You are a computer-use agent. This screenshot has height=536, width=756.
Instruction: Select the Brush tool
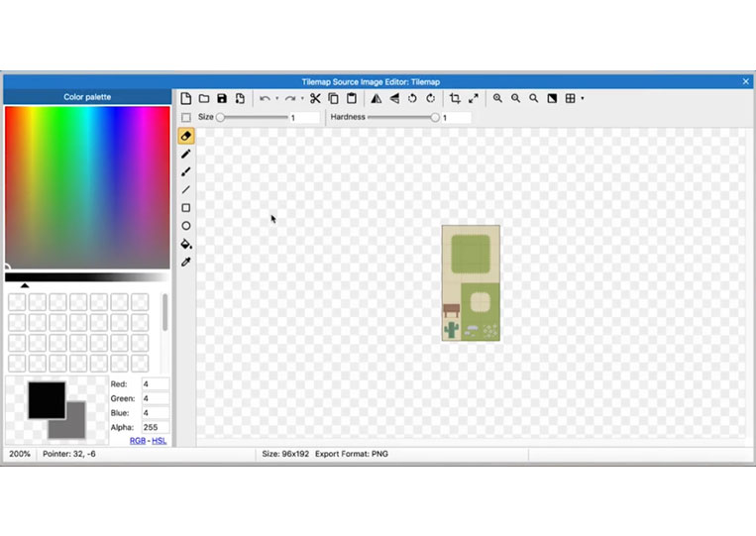coord(186,172)
